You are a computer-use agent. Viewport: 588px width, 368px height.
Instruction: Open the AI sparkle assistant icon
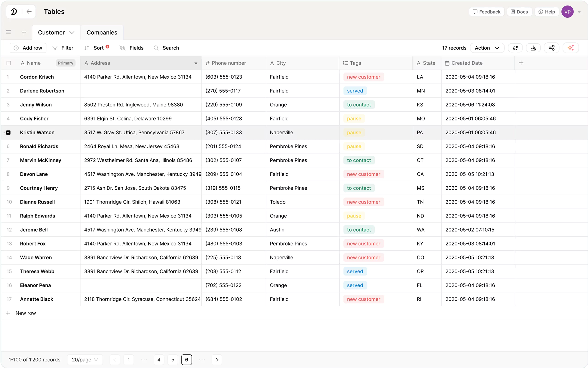571,48
